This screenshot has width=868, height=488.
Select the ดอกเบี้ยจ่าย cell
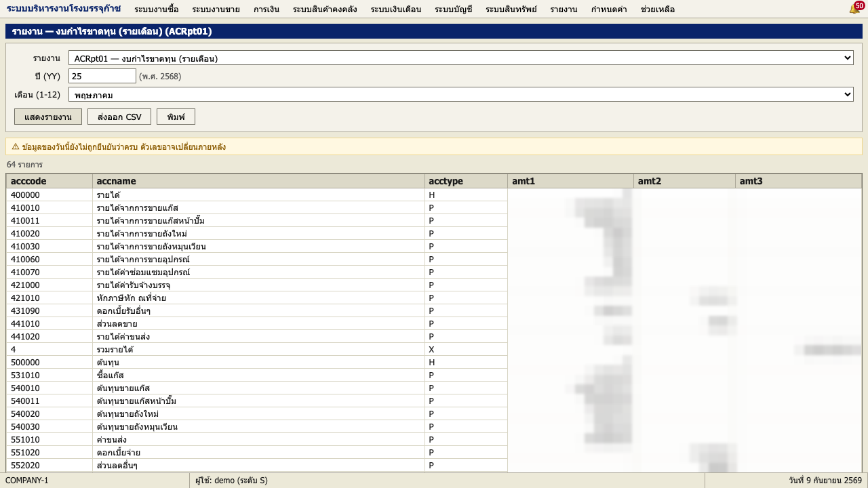258,452
